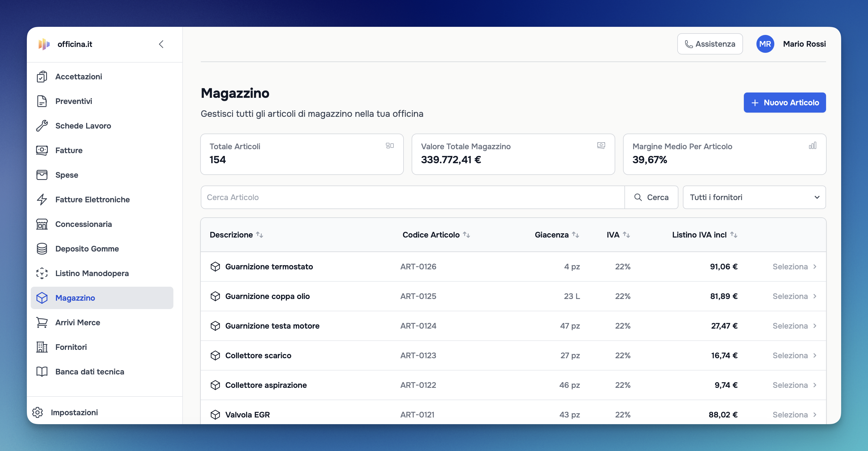The image size is (868, 451).
Task: Open Banca dati tecnica menu item
Action: tap(90, 372)
